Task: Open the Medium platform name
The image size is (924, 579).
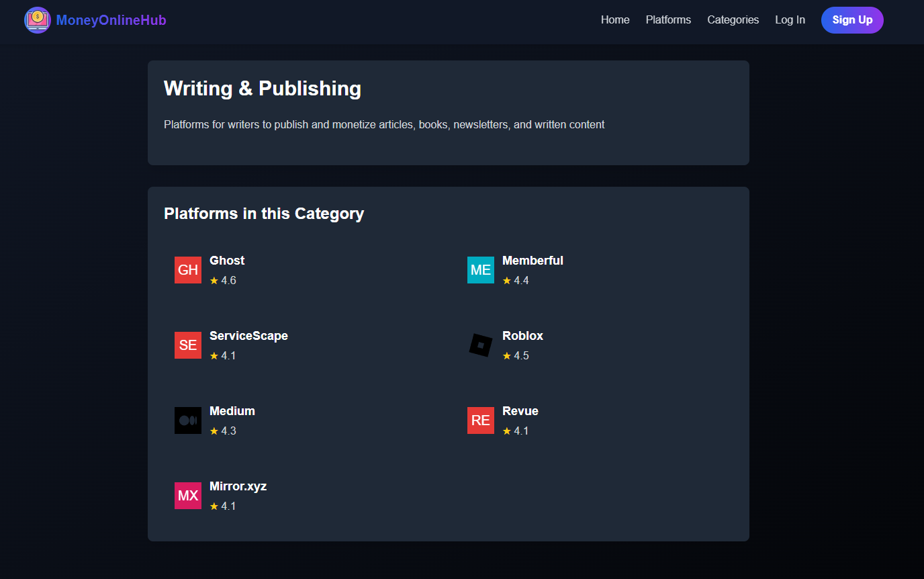Action: 232,411
